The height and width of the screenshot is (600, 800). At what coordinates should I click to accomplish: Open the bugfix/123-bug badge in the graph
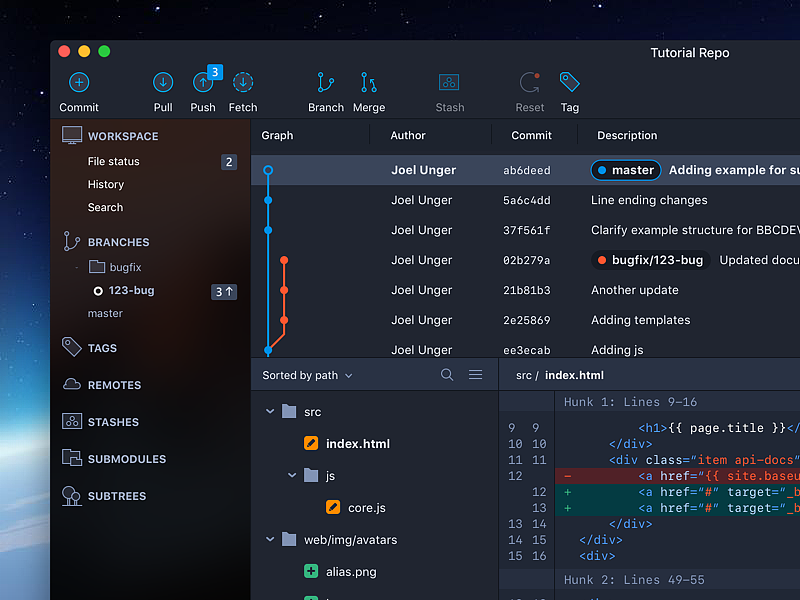click(x=653, y=260)
